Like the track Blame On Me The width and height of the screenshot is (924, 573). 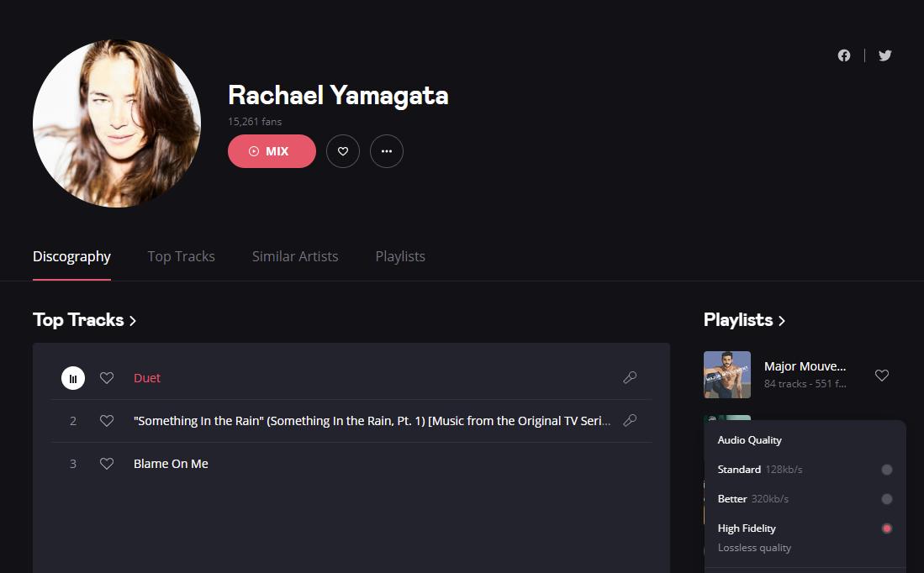click(x=107, y=464)
